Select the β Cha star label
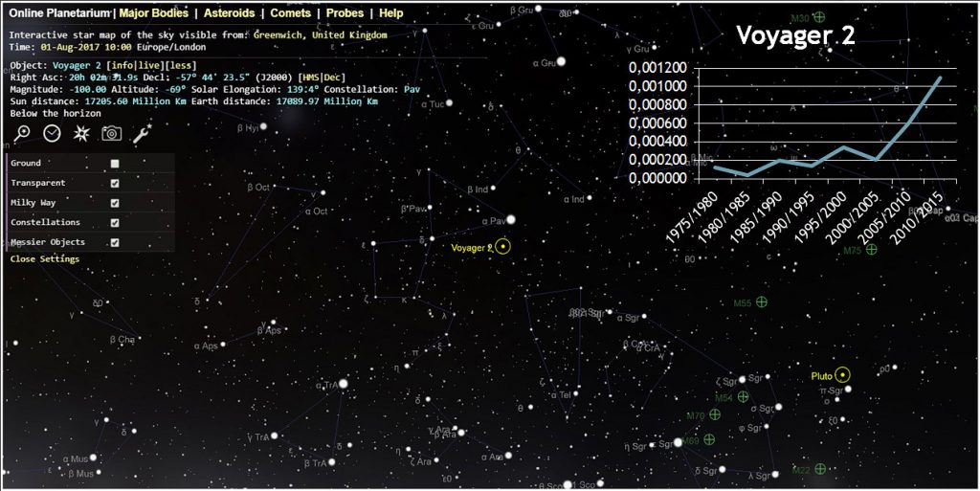 tap(122, 341)
